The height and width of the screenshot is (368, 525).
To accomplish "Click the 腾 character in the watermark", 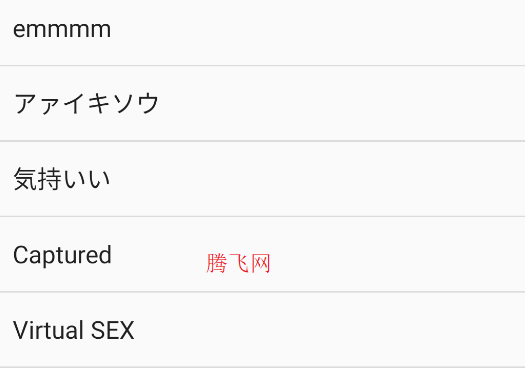I will pos(217,263).
